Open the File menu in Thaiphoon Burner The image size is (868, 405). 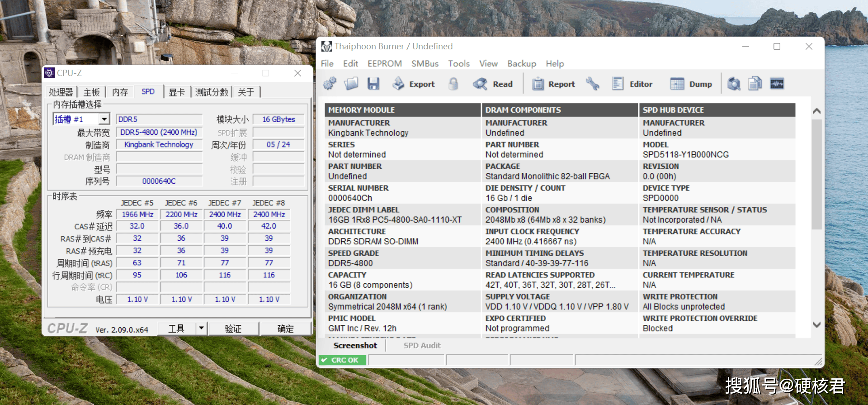point(327,64)
